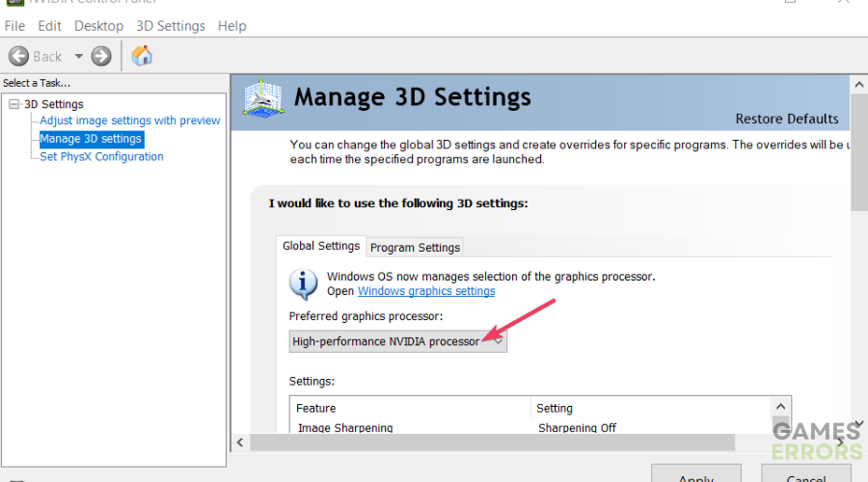868x482 pixels.
Task: Click the Back arrow icon
Action: [19, 56]
